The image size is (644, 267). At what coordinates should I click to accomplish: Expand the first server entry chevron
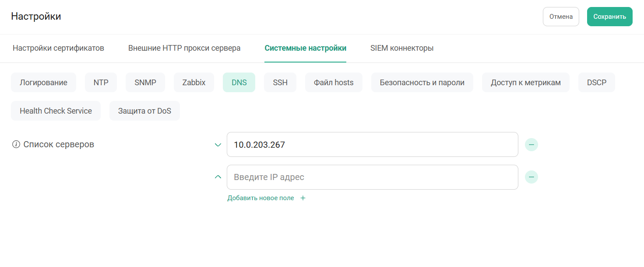tap(218, 144)
